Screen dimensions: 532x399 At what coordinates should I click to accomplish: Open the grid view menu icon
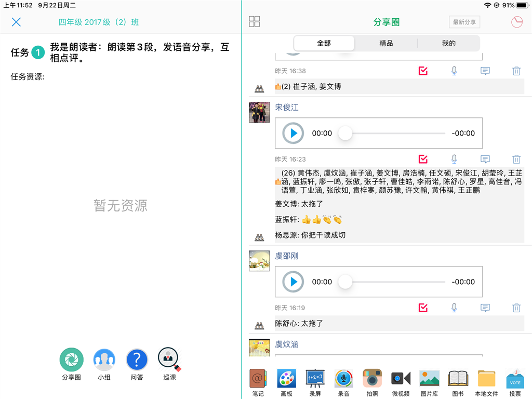[255, 21]
